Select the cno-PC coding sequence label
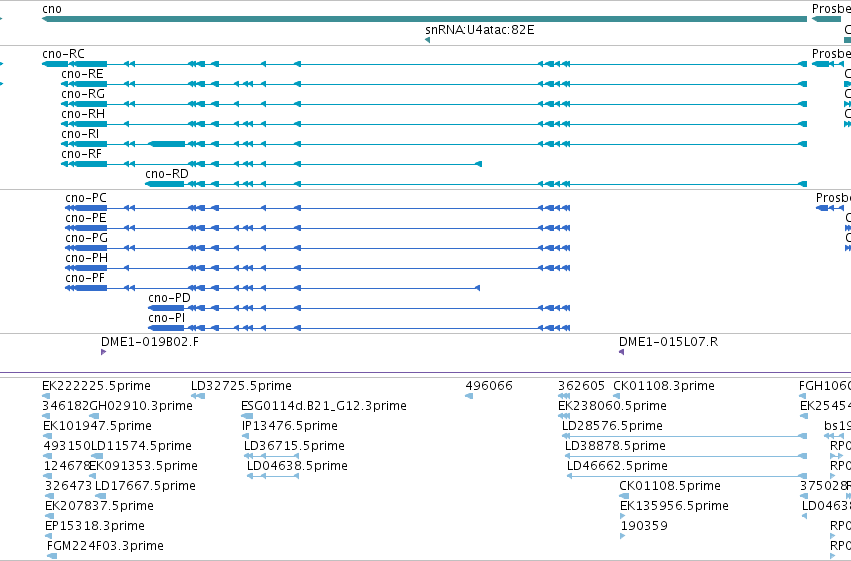 (x=86, y=198)
